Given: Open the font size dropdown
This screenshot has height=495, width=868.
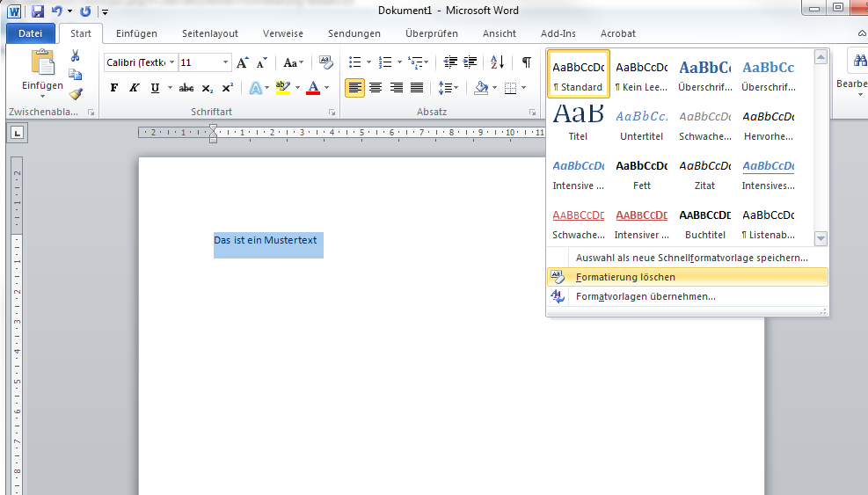Looking at the screenshot, I should pyautogui.click(x=226, y=62).
